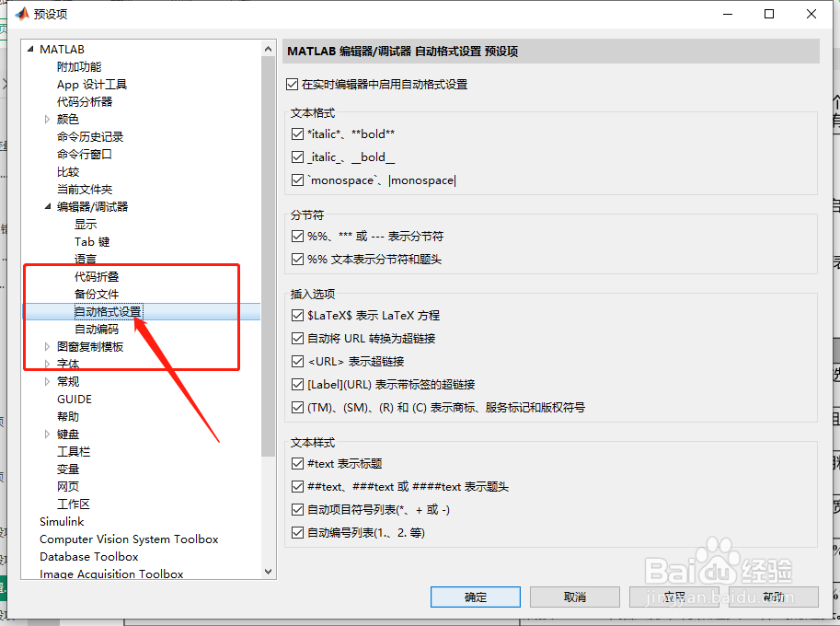Screen dimensions: 840x626
Task: Expand the 颜色 tree node
Action: pyautogui.click(x=47, y=119)
